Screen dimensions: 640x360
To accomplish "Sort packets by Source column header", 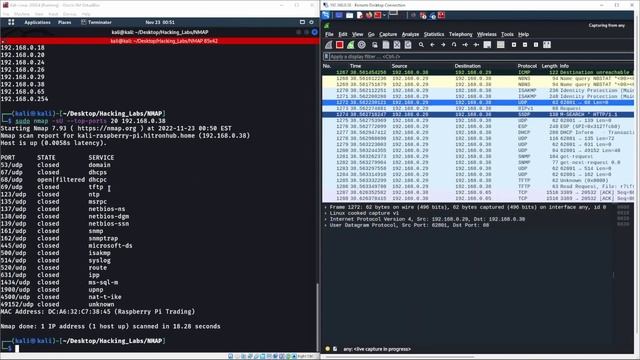I will pos(399,66).
